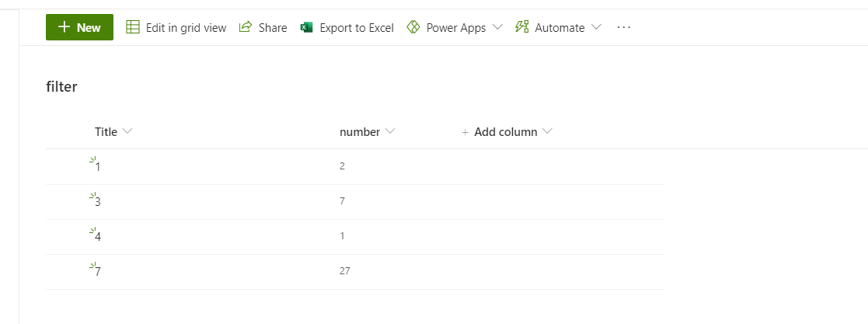Open the list item titled 4
The width and height of the screenshot is (868, 324).
pyautogui.click(x=98, y=237)
